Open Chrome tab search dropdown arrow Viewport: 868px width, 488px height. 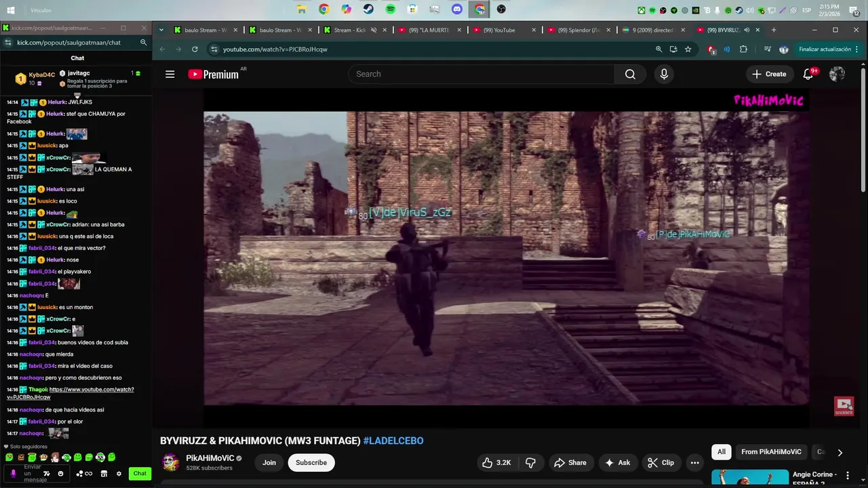[161, 30]
